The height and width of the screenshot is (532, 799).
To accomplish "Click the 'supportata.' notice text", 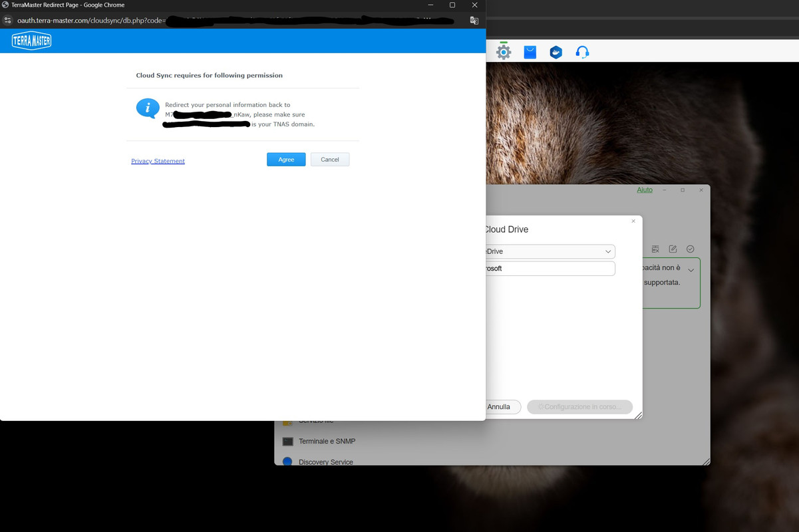I will (662, 283).
